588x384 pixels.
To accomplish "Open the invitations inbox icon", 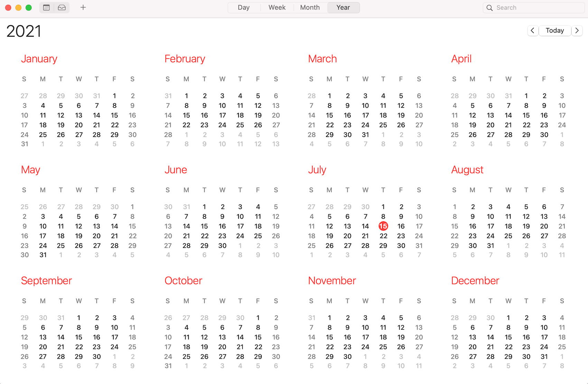I will 62,8.
